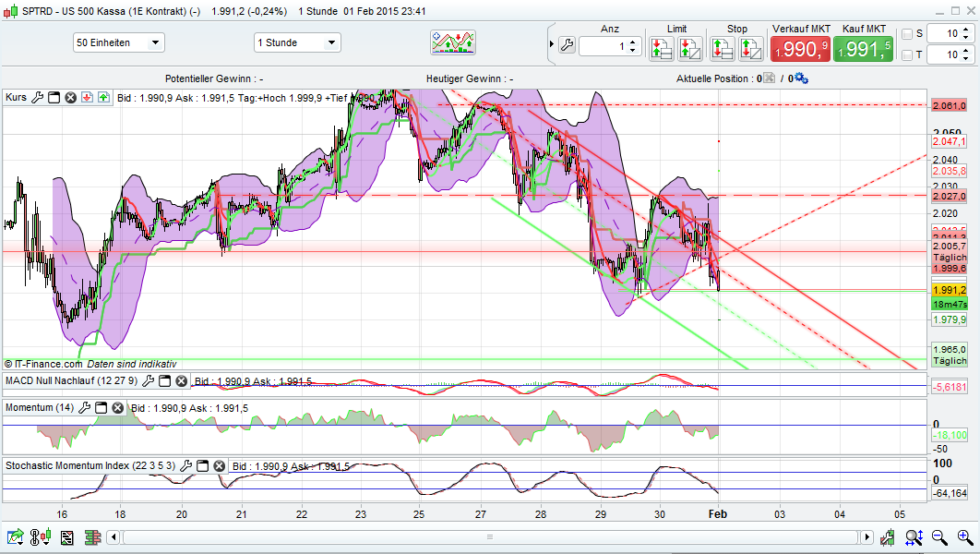
Task: Click the chart style candlestick icon in status bar
Action: (39, 536)
